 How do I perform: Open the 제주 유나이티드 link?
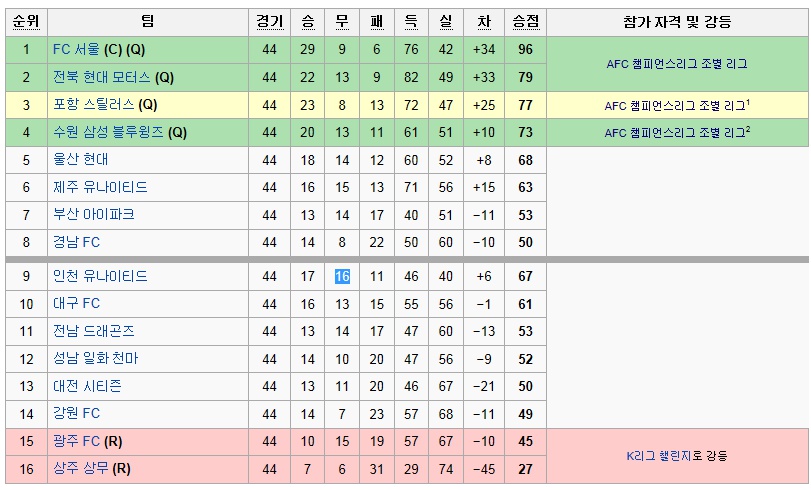click(x=100, y=187)
